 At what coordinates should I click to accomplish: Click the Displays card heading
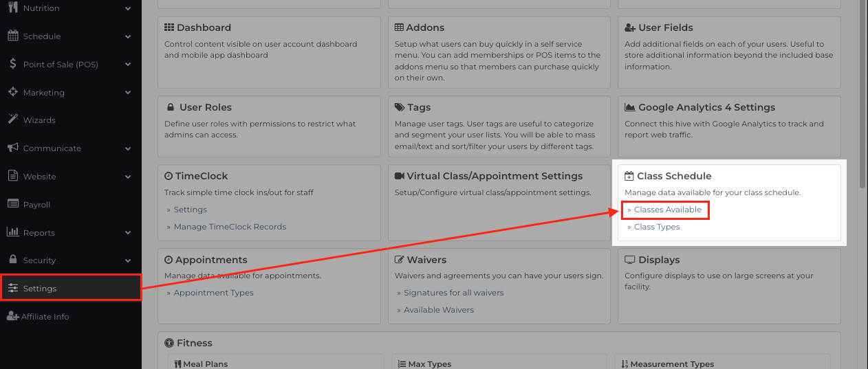point(659,260)
